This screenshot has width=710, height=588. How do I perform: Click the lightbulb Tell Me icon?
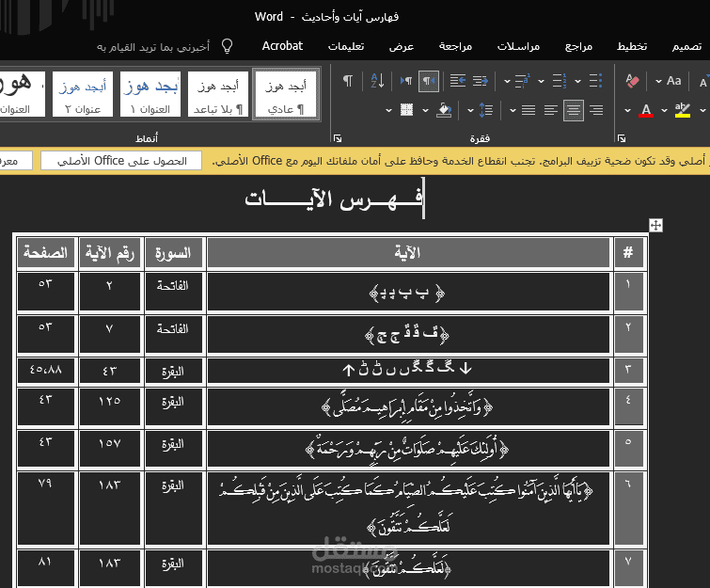click(x=227, y=46)
